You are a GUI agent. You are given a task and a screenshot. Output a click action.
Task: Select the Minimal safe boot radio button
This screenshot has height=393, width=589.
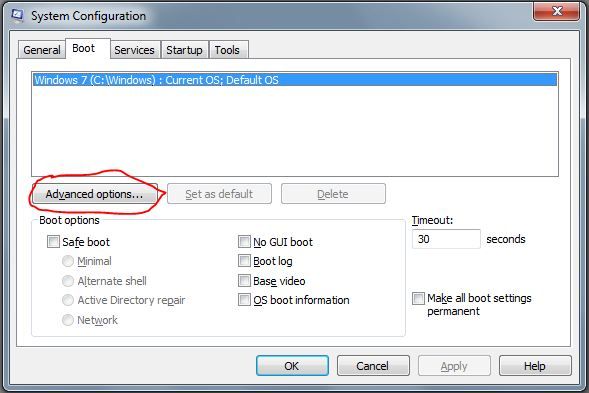coord(68,261)
